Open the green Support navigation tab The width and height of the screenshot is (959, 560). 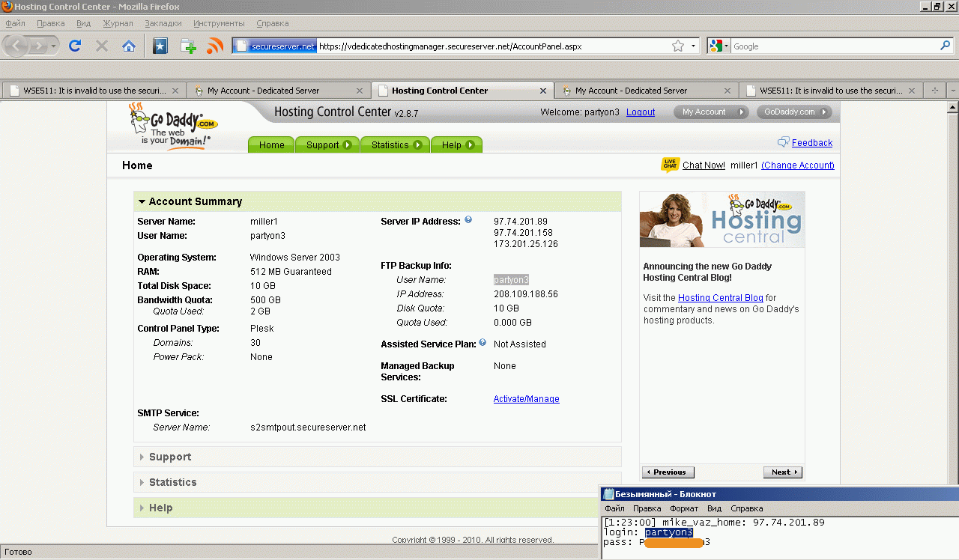[x=327, y=144]
